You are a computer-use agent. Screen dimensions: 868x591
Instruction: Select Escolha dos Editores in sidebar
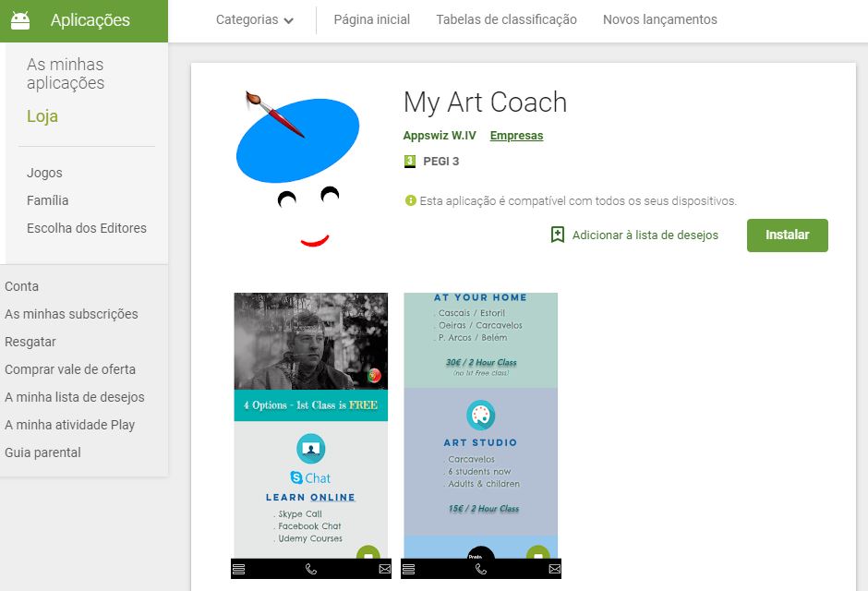pos(87,228)
